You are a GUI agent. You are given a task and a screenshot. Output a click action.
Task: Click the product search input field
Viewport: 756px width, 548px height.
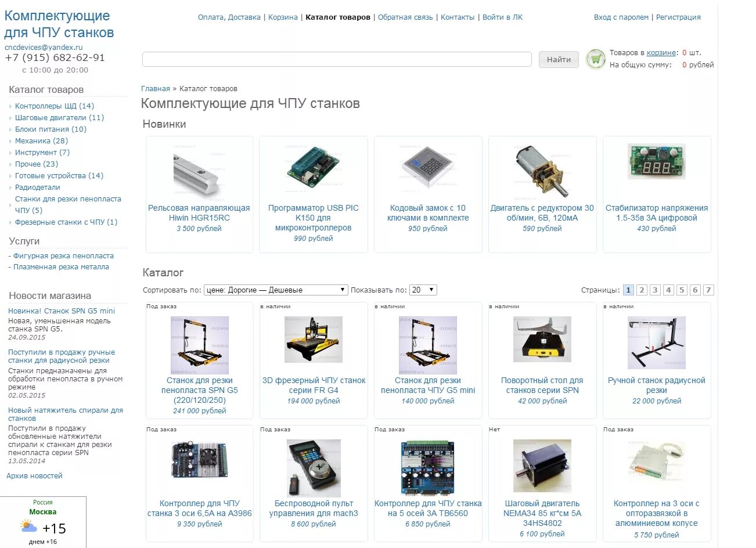[337, 59]
